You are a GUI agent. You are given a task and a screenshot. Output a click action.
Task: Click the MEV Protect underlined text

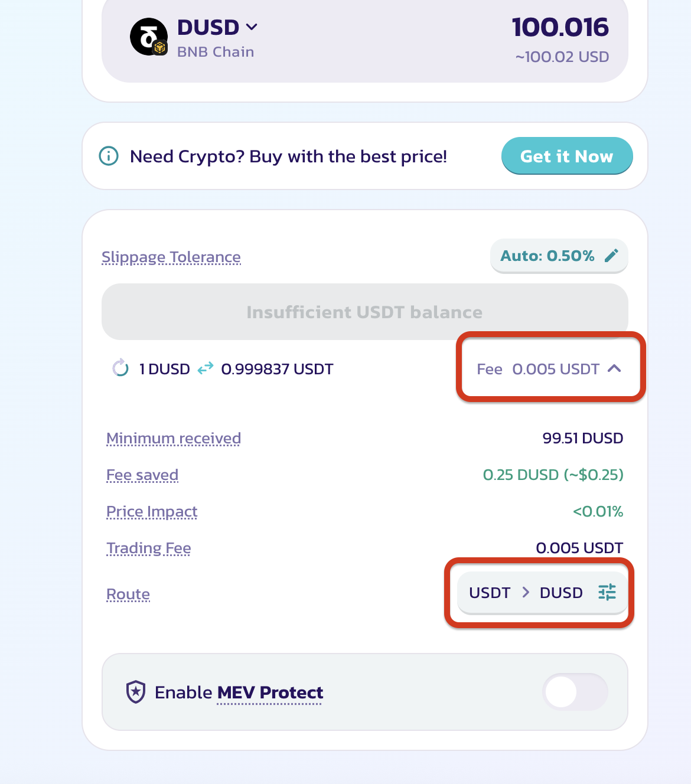270,692
